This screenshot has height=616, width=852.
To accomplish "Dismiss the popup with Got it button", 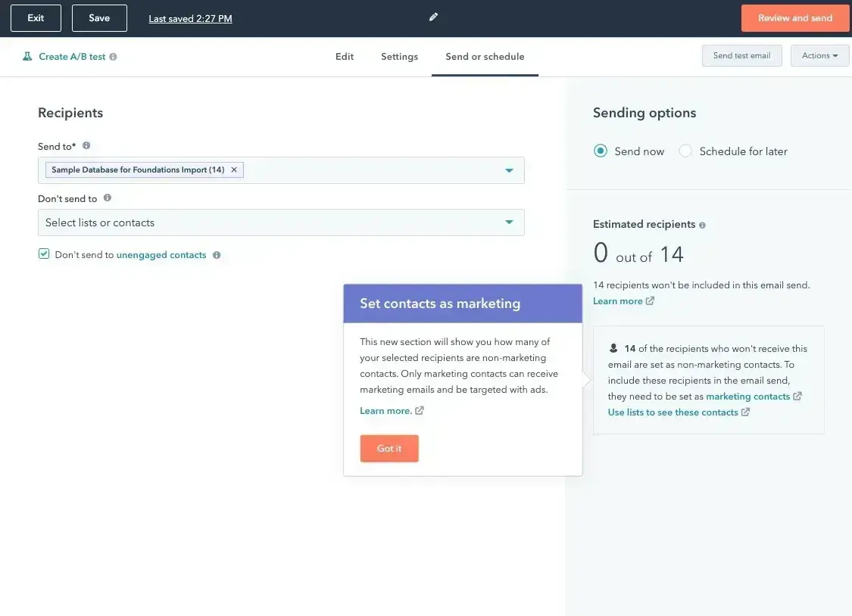I will tap(389, 448).
